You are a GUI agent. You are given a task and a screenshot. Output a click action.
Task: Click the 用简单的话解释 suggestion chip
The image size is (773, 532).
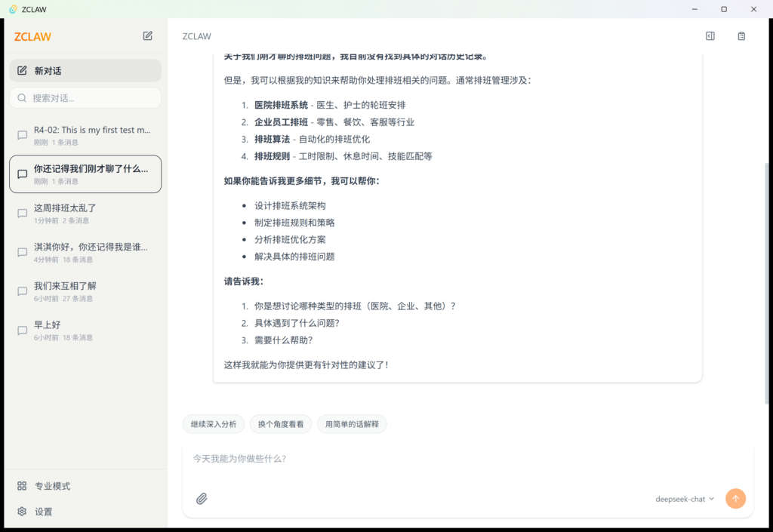tap(352, 424)
